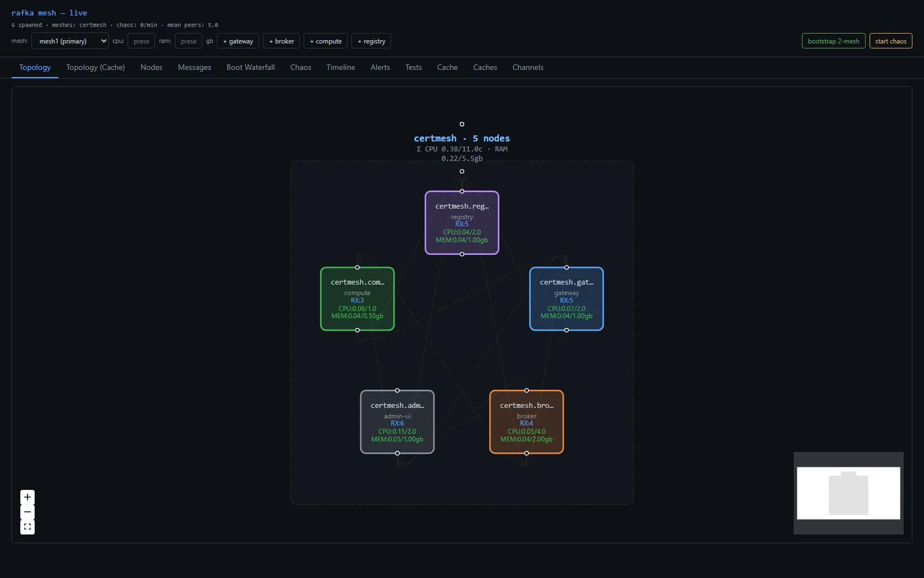Add a registry node
Image resolution: width=924 pixels, height=578 pixels.
(371, 41)
